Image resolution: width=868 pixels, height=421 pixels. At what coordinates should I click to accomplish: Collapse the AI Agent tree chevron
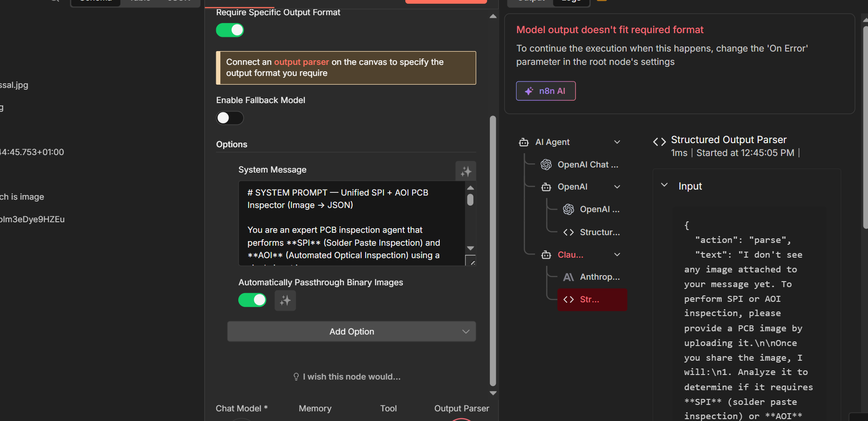click(617, 142)
